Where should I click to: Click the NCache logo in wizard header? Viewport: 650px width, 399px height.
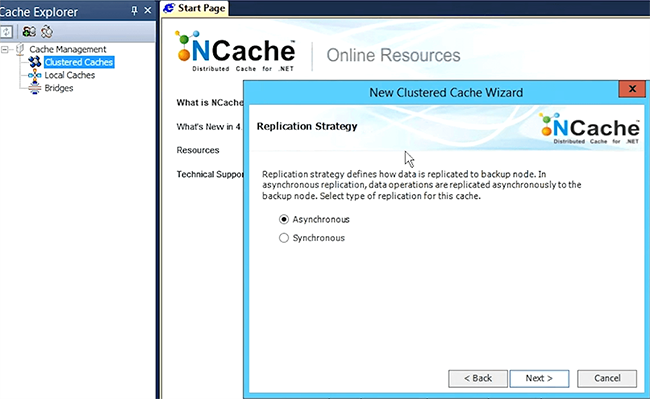[589, 128]
